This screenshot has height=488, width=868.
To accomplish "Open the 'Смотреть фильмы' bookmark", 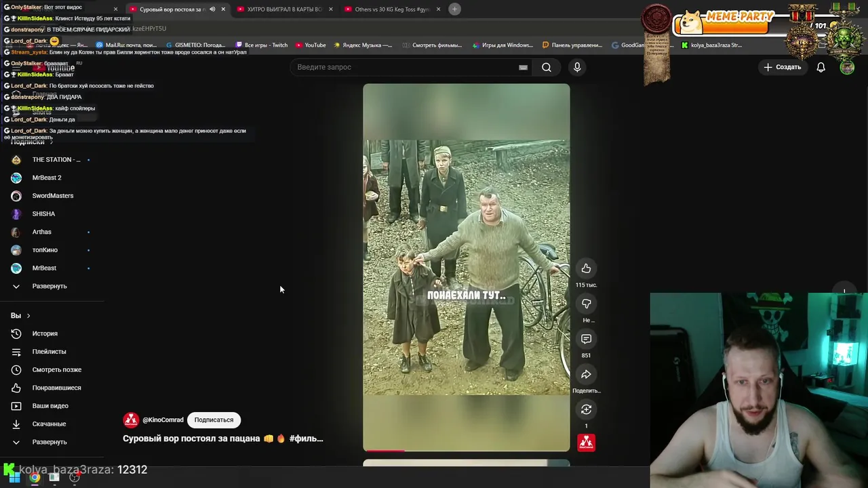I will click(x=431, y=45).
